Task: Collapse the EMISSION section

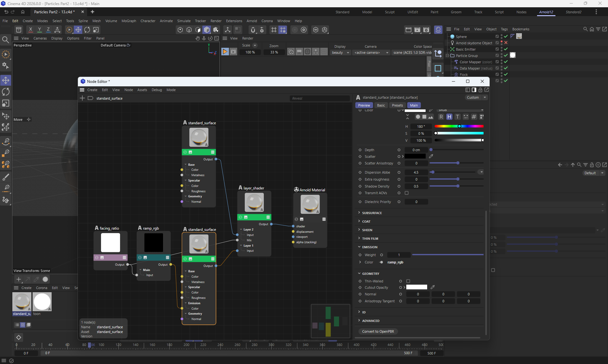Action: pyautogui.click(x=370, y=247)
